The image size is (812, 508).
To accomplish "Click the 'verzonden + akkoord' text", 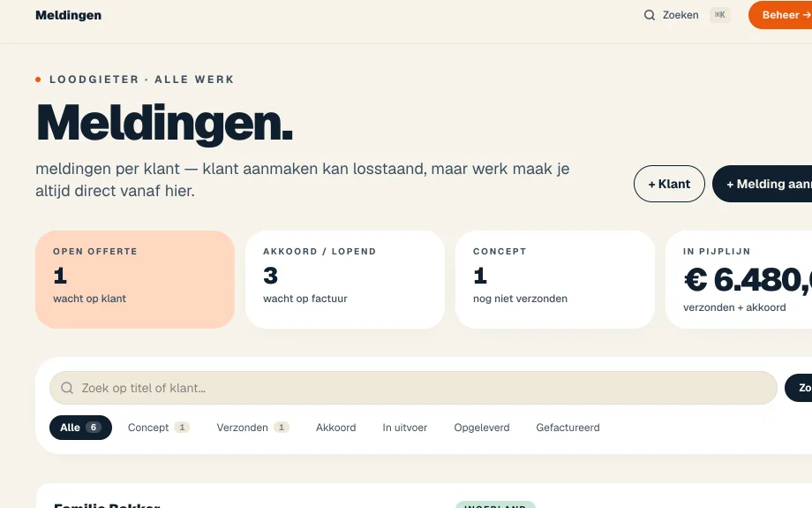I will click(734, 307).
